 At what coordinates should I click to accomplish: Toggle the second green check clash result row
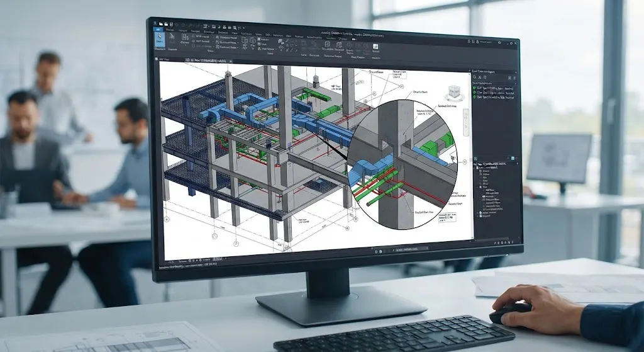point(494,93)
